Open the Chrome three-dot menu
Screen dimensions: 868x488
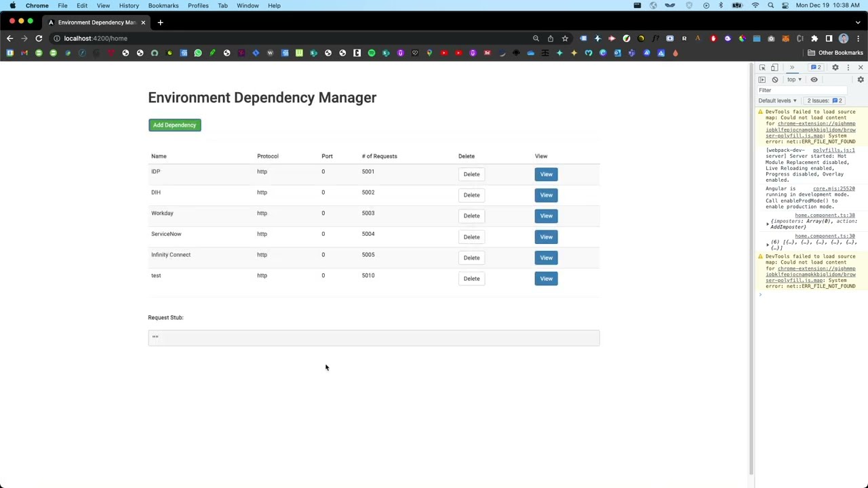(858, 39)
